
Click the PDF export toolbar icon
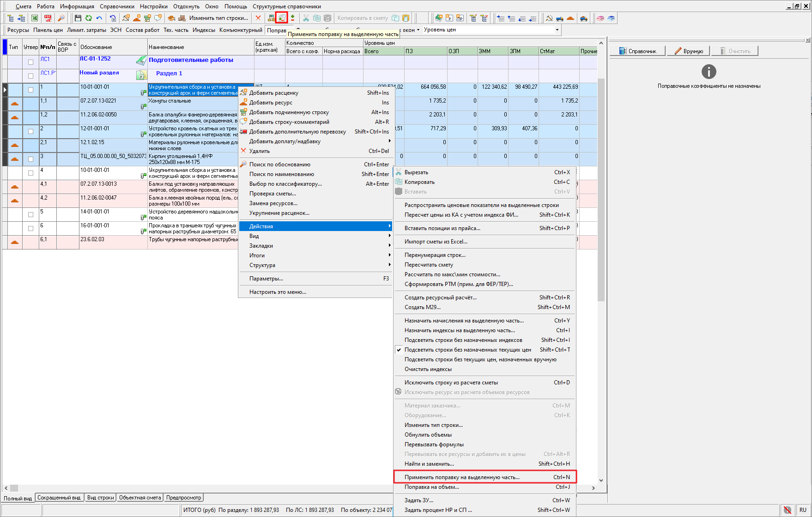click(x=48, y=18)
